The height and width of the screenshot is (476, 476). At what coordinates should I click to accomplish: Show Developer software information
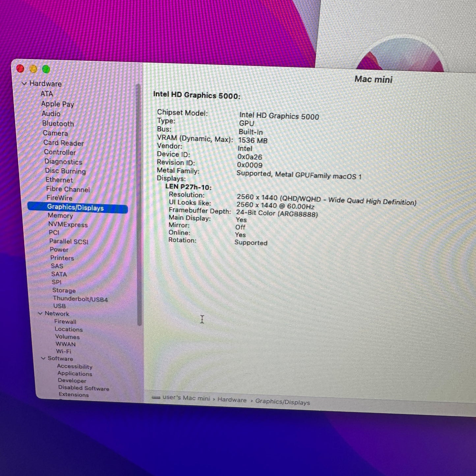(x=72, y=380)
